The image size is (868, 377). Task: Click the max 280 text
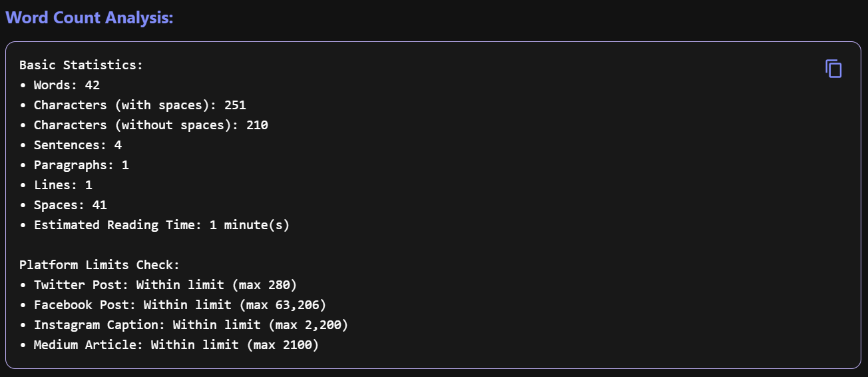point(265,285)
